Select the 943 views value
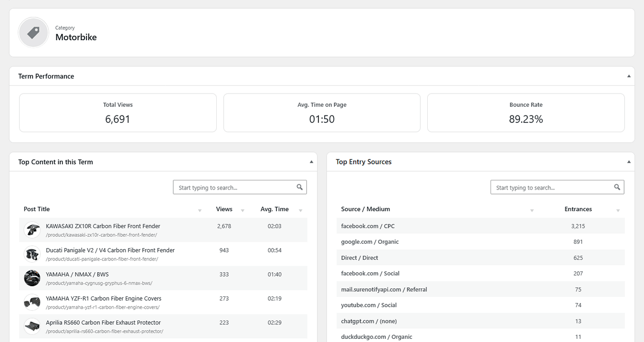 coord(224,250)
